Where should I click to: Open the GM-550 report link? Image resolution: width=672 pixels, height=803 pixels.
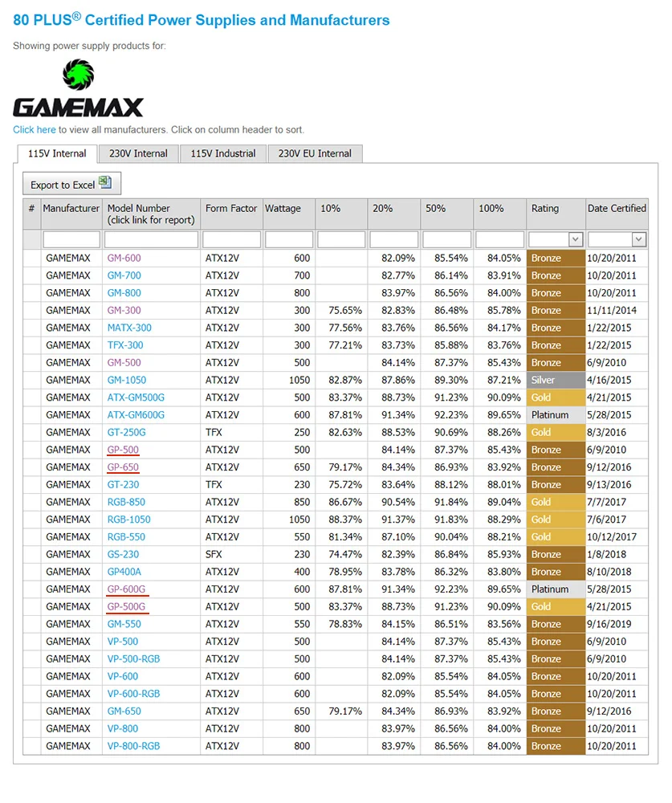(124, 624)
